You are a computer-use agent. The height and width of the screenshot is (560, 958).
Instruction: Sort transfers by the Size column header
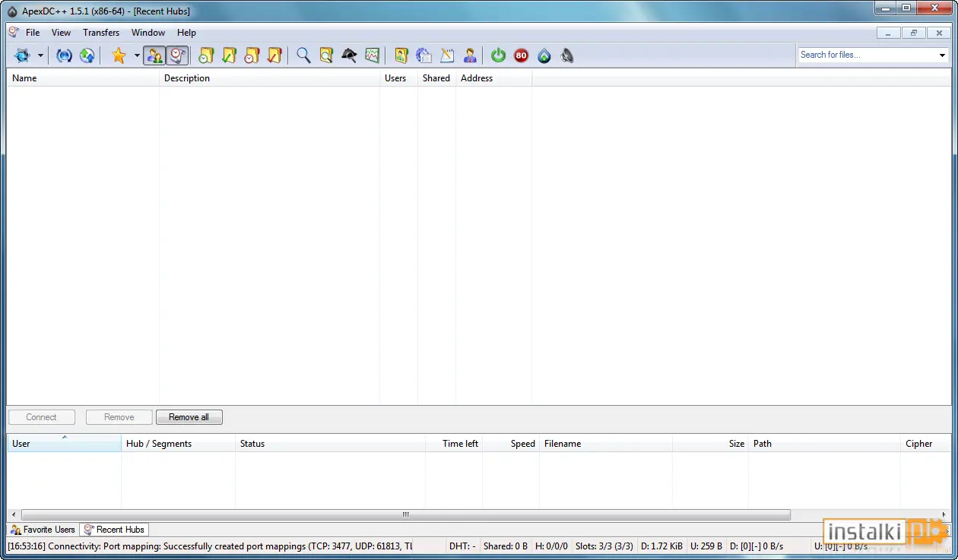pos(711,444)
